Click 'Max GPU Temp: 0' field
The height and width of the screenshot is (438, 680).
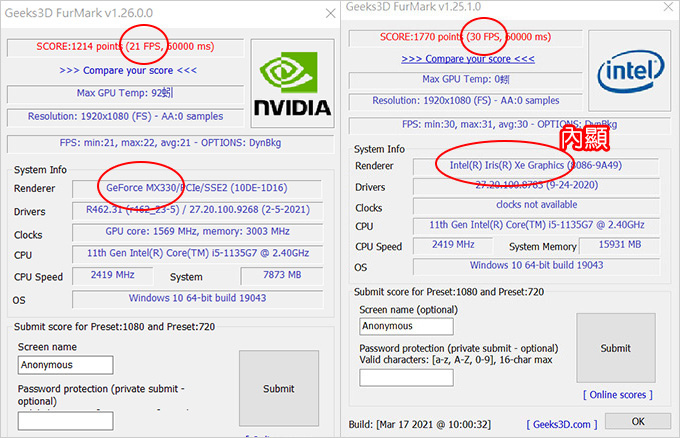pyautogui.click(x=466, y=79)
